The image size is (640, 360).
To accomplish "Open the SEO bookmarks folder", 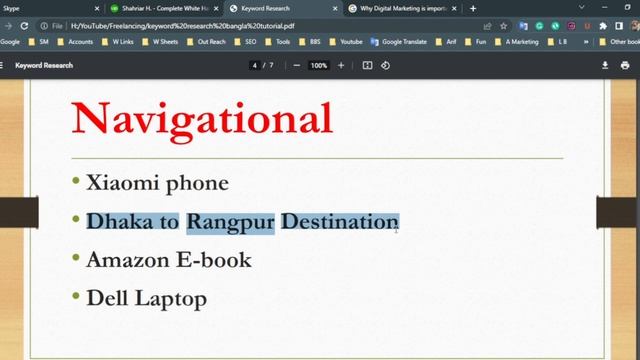I will coord(245,42).
